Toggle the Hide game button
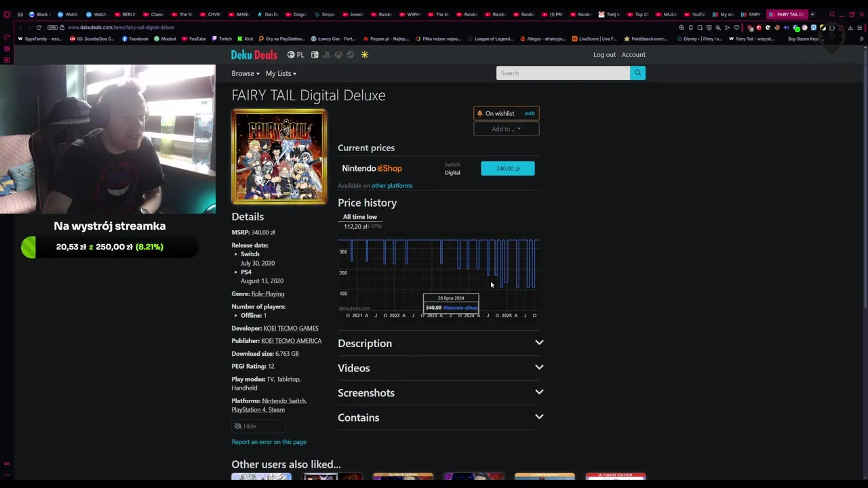Viewport: 868px width, 488px height. pyautogui.click(x=258, y=426)
